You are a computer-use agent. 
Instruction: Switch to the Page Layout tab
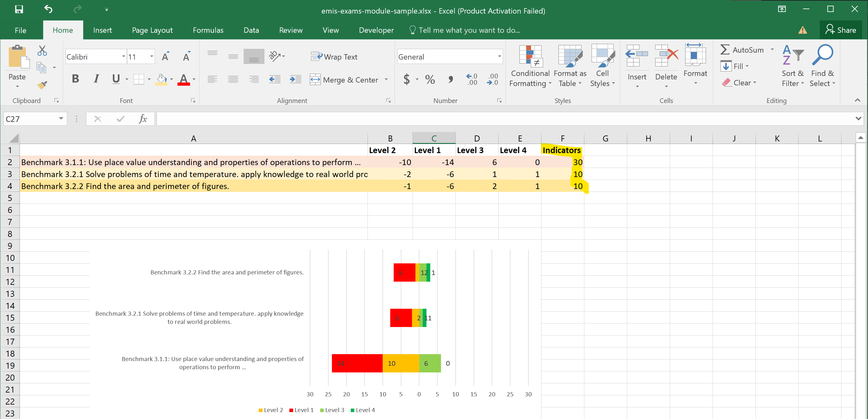click(x=152, y=30)
